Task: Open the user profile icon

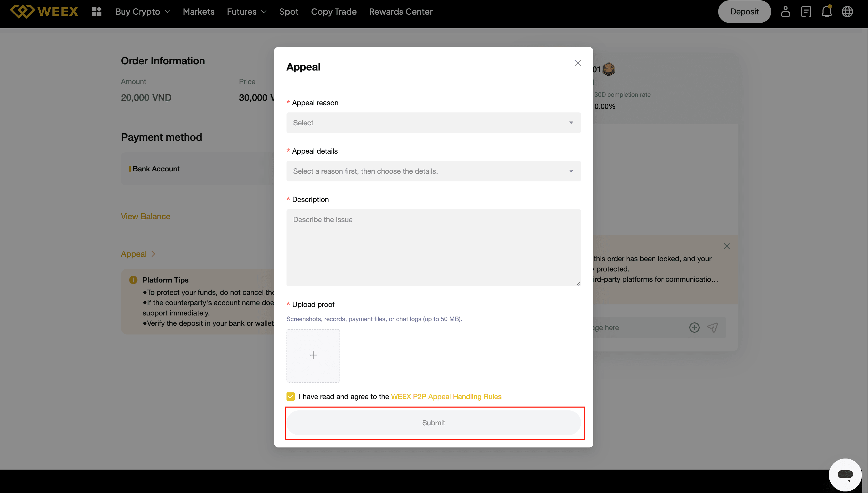Action: (x=785, y=12)
